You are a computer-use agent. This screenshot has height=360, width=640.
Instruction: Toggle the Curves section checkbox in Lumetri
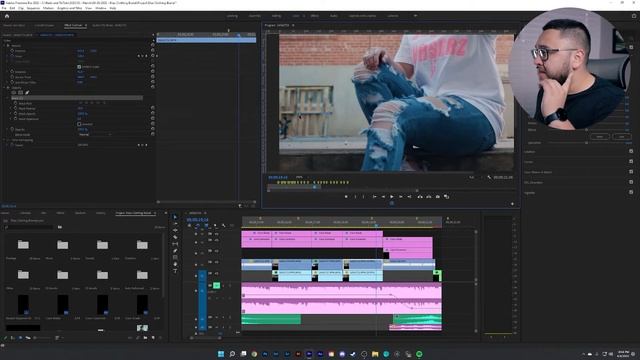coord(631,161)
